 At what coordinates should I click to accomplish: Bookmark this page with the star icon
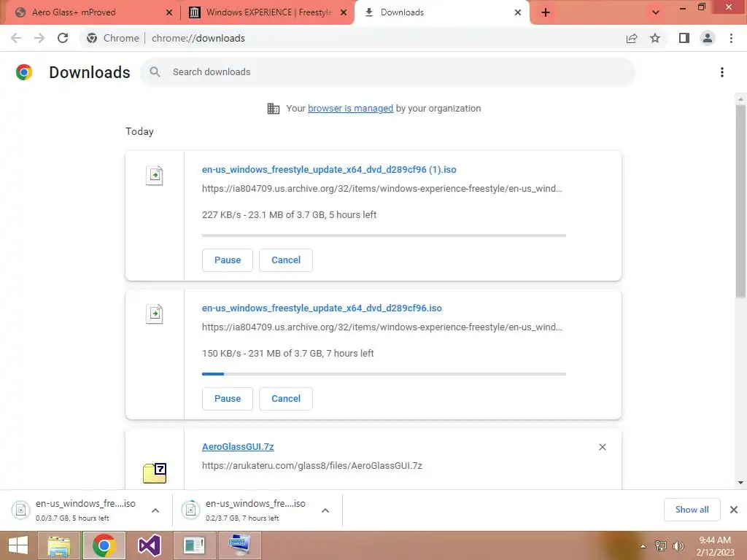pyautogui.click(x=655, y=38)
